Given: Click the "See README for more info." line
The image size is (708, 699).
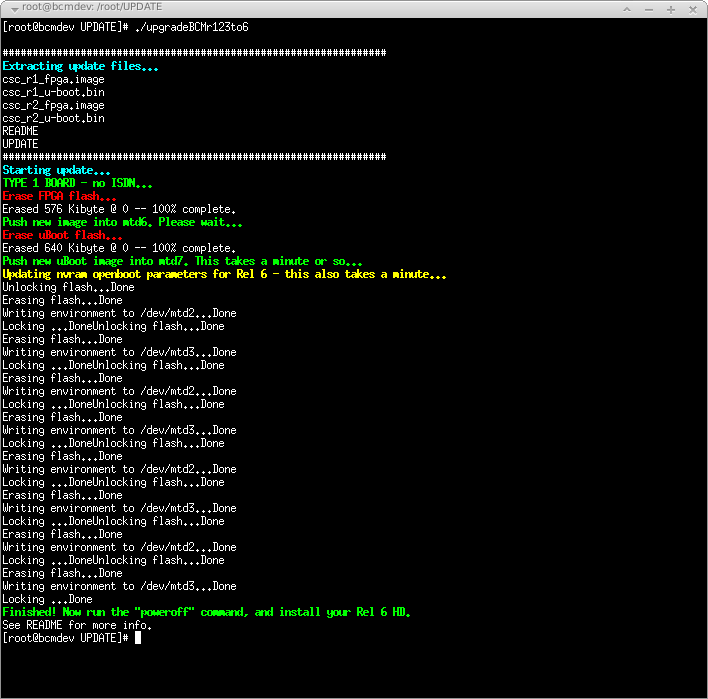Looking at the screenshot, I should pyautogui.click(x=77, y=625).
